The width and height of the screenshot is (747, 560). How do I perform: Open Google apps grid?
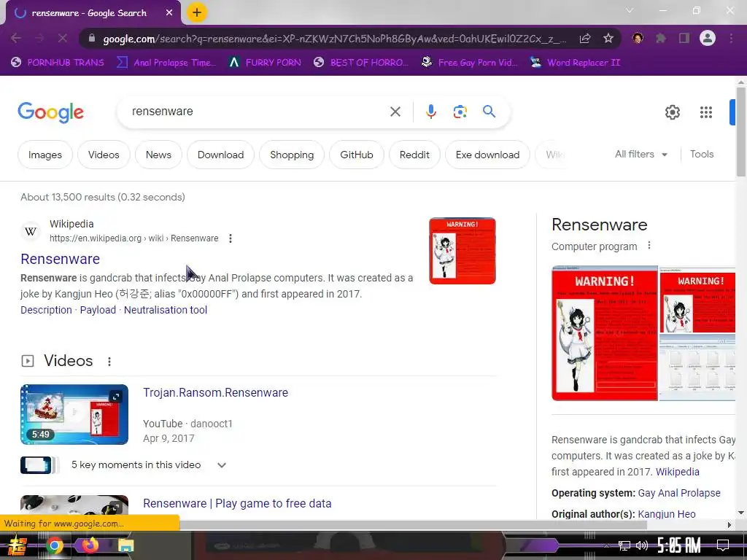706,112
